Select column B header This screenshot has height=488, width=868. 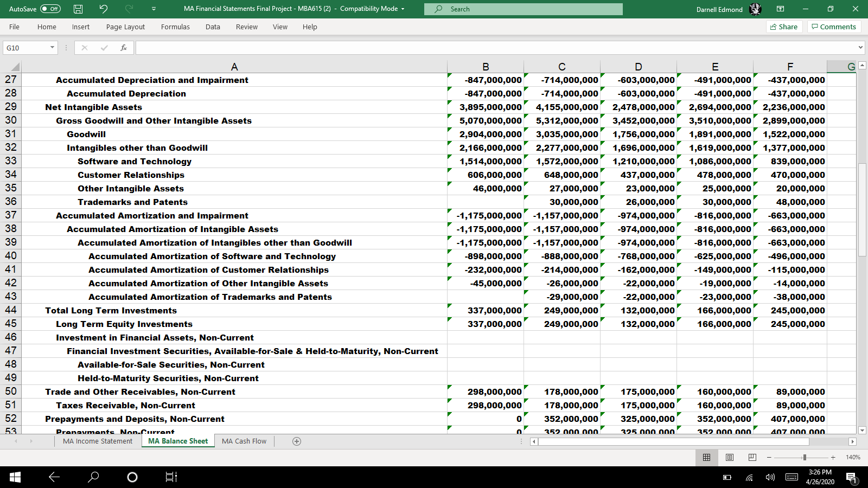[x=486, y=67]
